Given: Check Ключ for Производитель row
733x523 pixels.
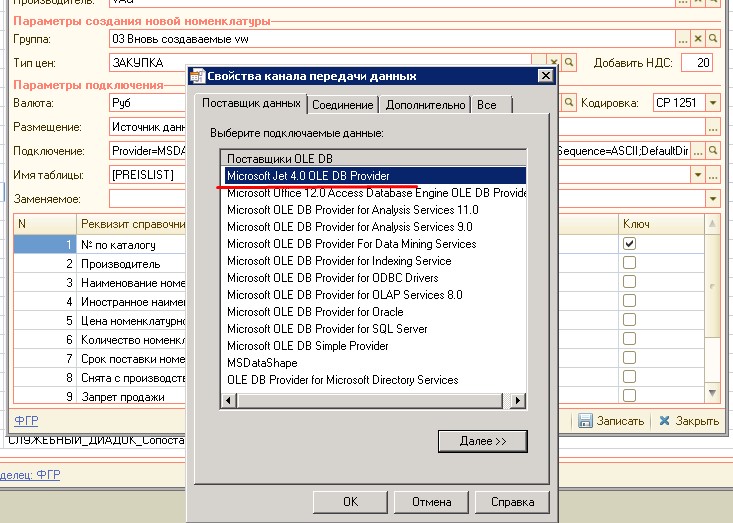Looking at the screenshot, I should 629,263.
